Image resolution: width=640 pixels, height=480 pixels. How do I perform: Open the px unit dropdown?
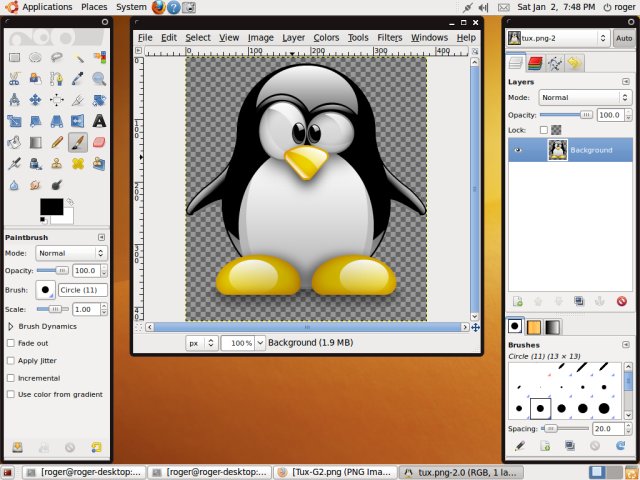tap(202, 343)
